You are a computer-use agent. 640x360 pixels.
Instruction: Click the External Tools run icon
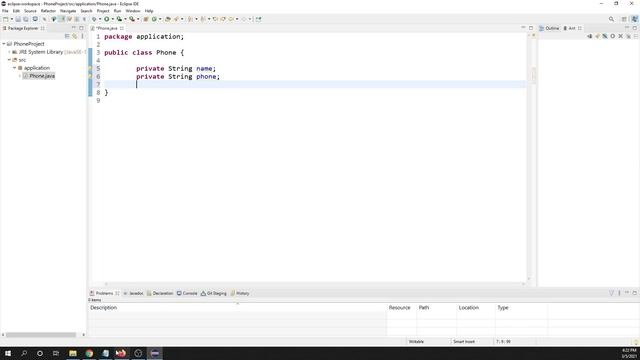click(132, 19)
